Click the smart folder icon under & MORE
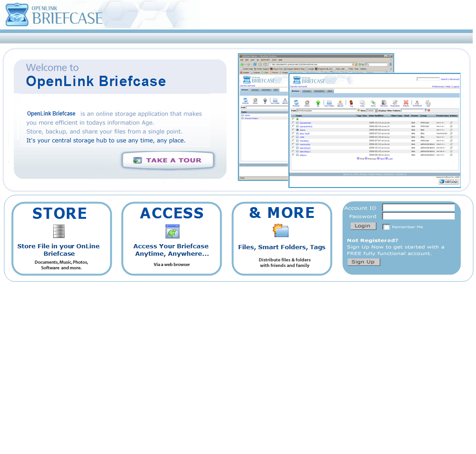Screen dimensions: 476x454 click(281, 231)
